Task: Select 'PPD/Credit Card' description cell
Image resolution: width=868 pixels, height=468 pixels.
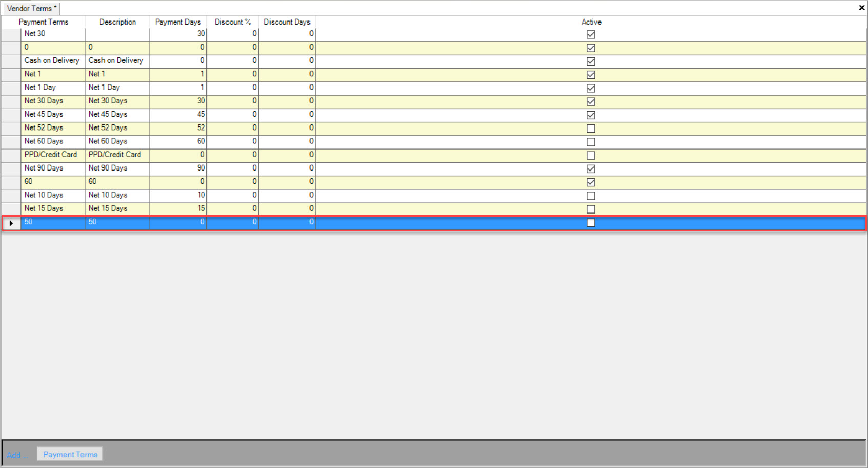Action: tap(117, 155)
